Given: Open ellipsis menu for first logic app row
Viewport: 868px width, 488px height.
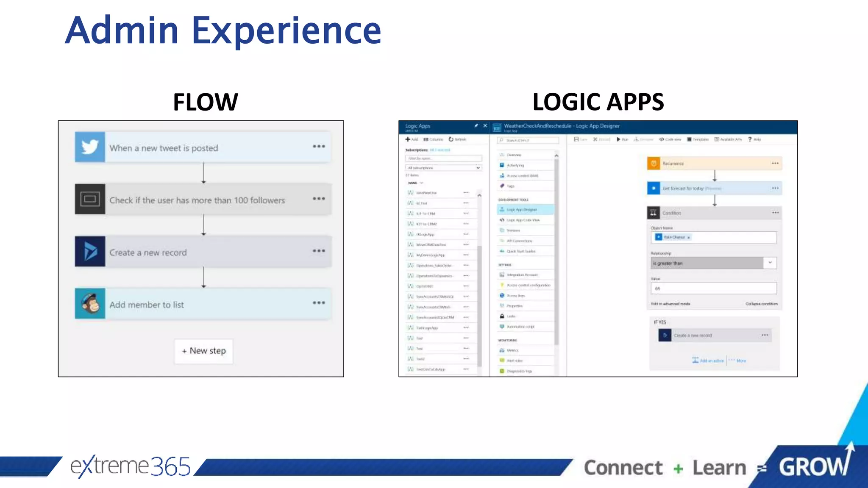Looking at the screenshot, I should pos(466,193).
